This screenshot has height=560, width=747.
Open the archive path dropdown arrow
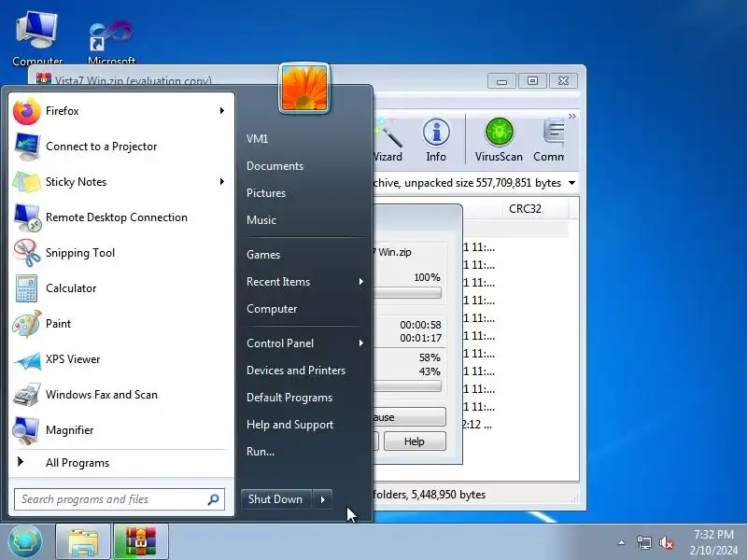[x=571, y=183]
